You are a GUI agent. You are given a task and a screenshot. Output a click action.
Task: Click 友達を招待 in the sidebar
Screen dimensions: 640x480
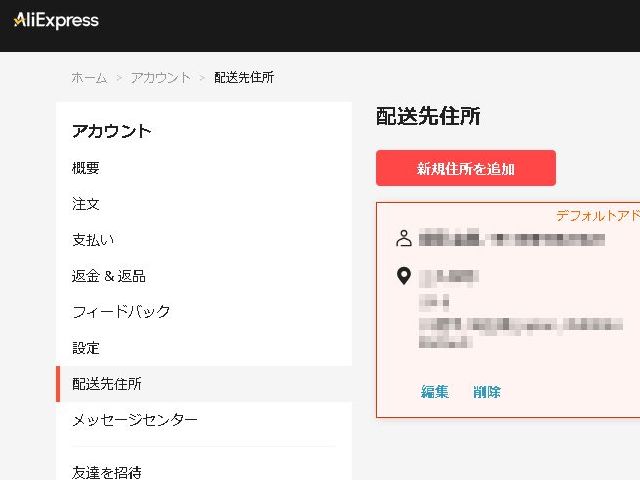coord(107,471)
